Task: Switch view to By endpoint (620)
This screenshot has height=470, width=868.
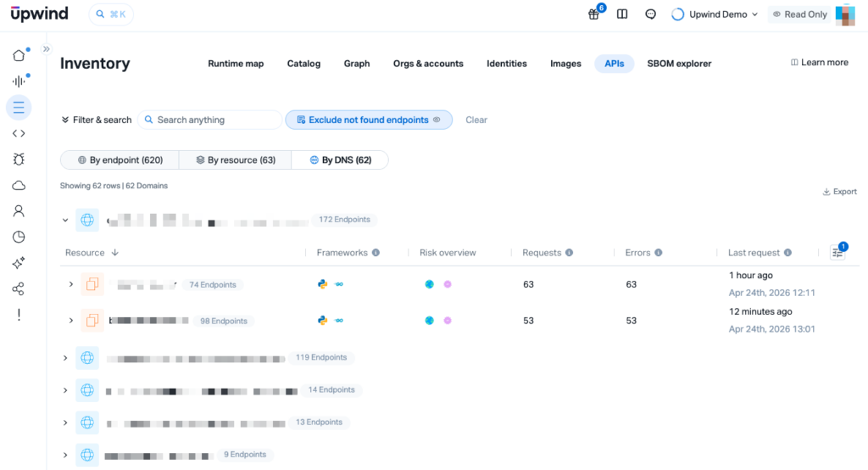Action: (120, 160)
